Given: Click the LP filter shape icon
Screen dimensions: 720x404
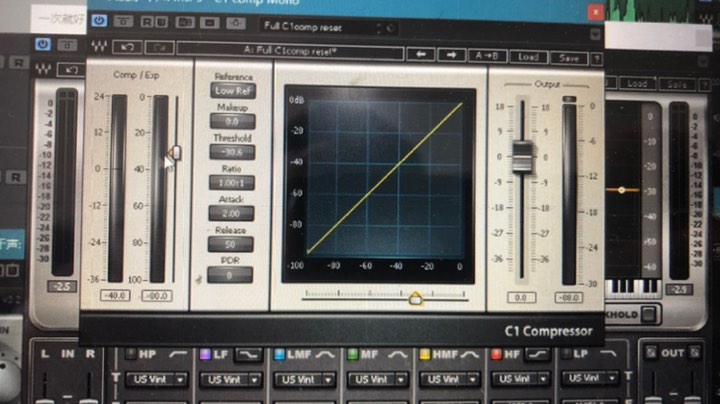Looking at the screenshot, I should [608, 354].
